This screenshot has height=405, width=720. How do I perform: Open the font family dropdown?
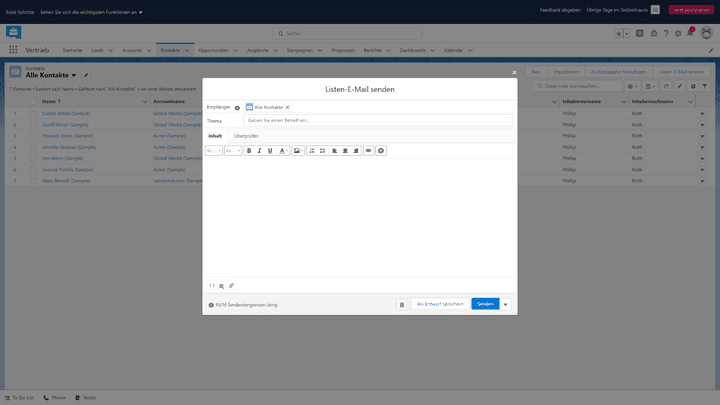pyautogui.click(x=214, y=151)
